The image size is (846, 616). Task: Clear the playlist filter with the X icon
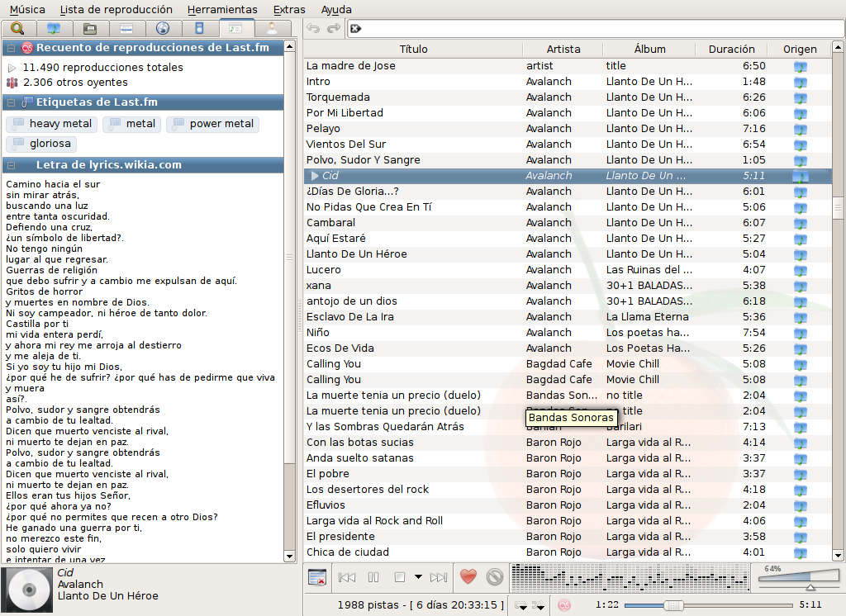[x=355, y=29]
